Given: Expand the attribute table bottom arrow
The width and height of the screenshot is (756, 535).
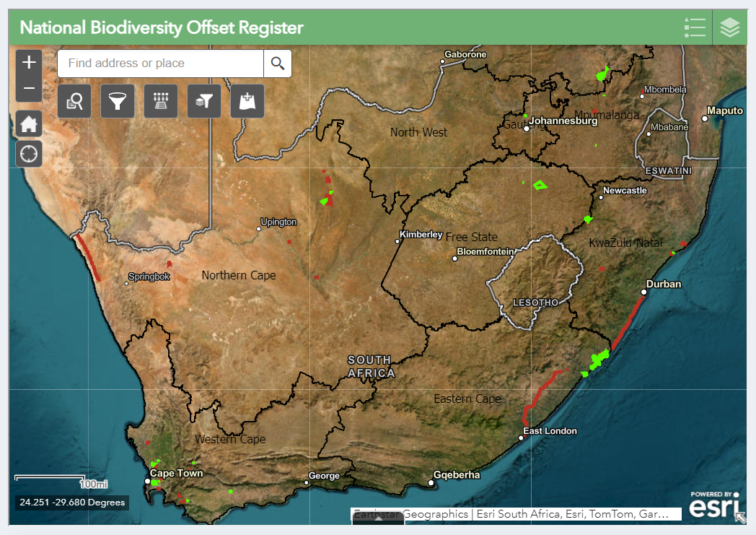Looking at the screenshot, I should pyautogui.click(x=378, y=521).
